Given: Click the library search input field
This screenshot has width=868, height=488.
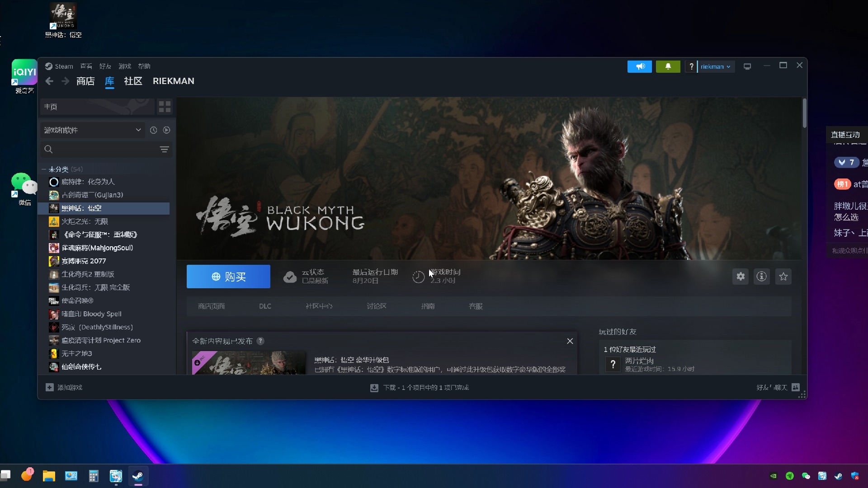Looking at the screenshot, I should point(106,149).
